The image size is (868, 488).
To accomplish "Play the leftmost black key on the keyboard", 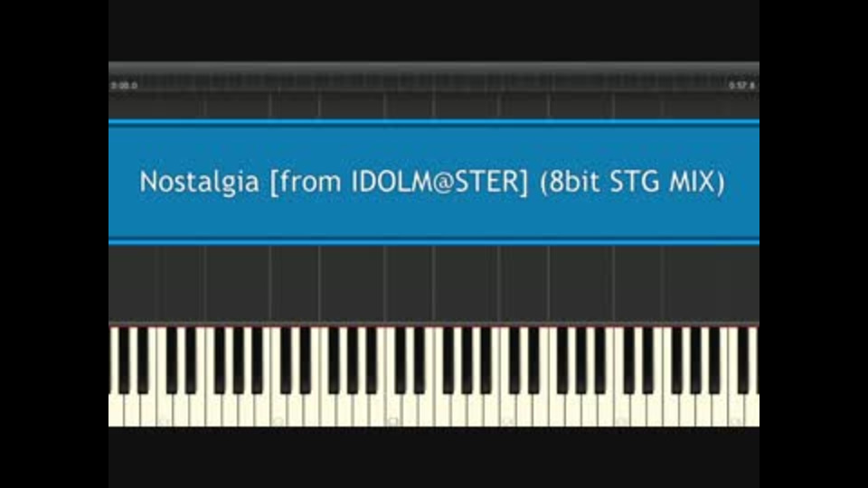I will [x=124, y=360].
